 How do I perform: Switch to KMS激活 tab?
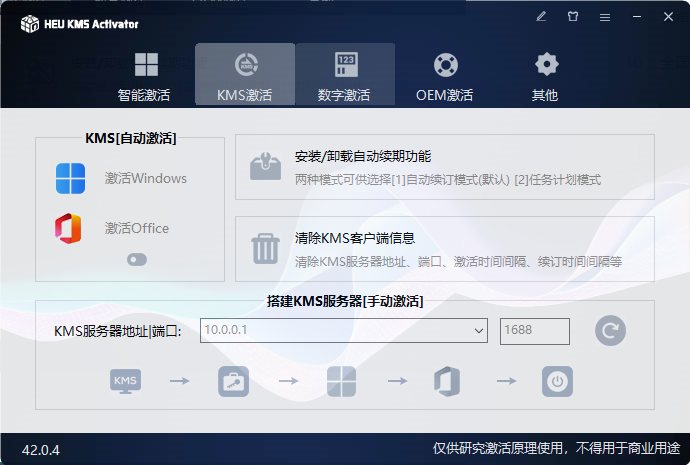[x=245, y=75]
